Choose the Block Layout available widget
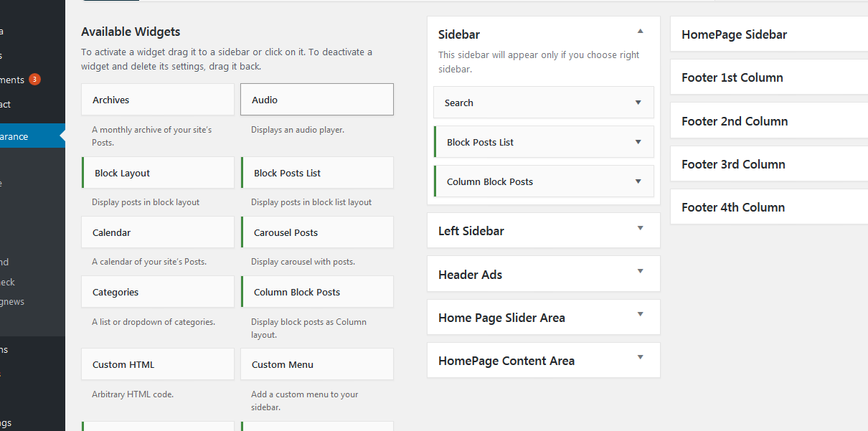 [x=158, y=173]
